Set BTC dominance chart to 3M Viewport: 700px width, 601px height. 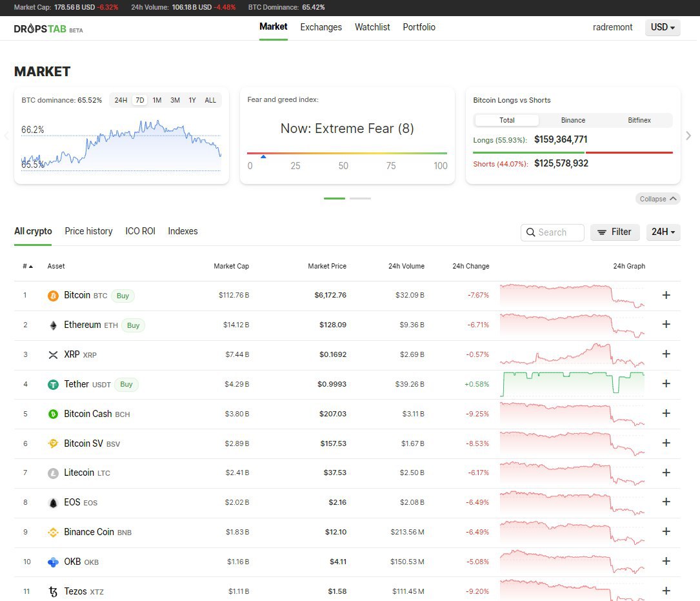pyautogui.click(x=175, y=100)
